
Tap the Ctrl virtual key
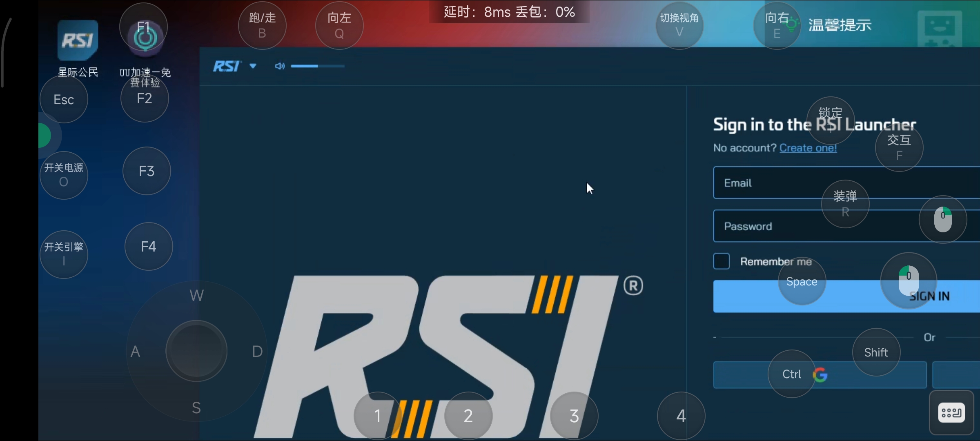coord(792,374)
